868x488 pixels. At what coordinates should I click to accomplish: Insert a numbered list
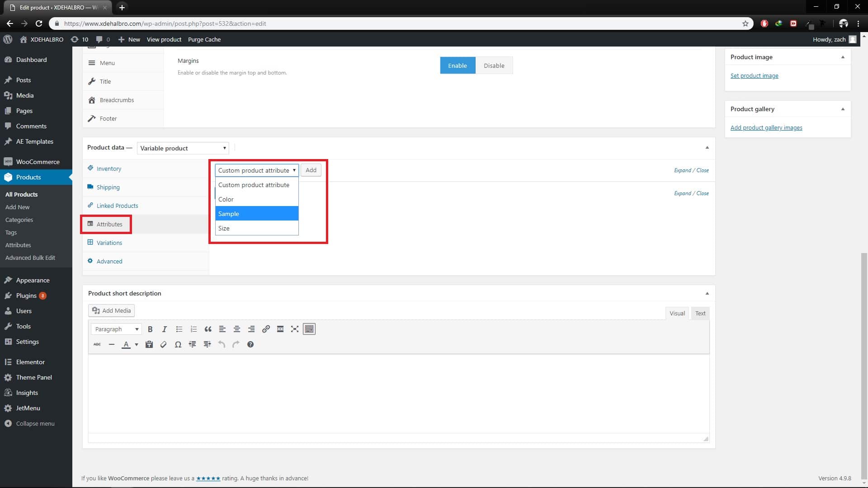point(193,329)
